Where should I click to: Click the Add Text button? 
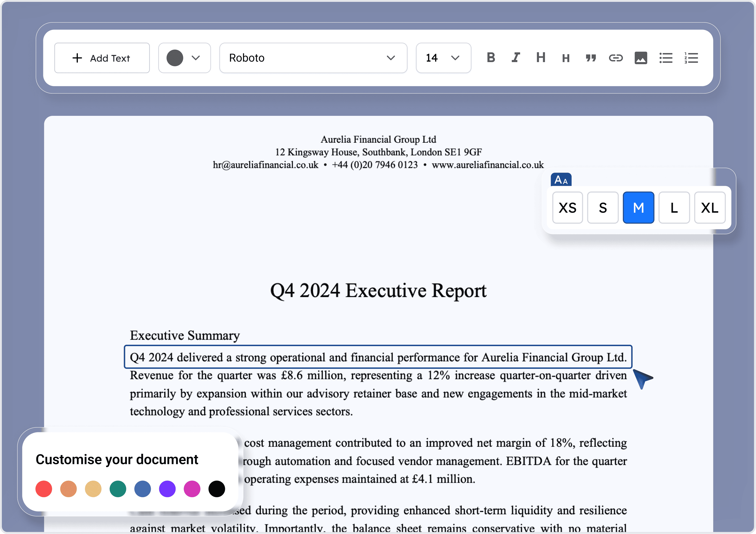pyautogui.click(x=102, y=58)
